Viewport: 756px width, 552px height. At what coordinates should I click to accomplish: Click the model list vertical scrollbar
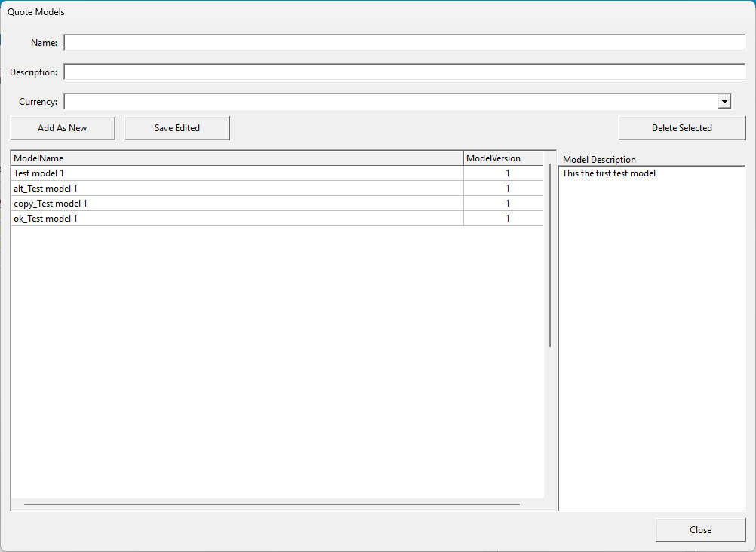coord(550,255)
